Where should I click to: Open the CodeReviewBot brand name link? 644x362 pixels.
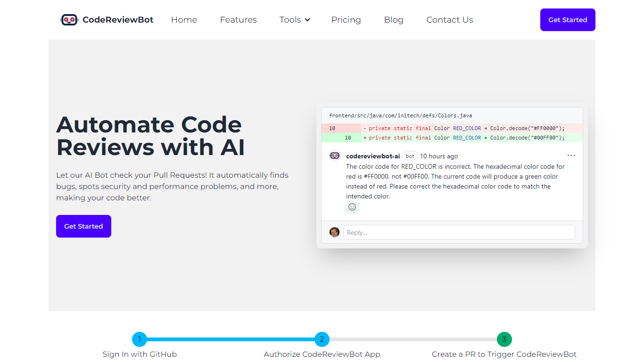pyautogui.click(x=118, y=20)
